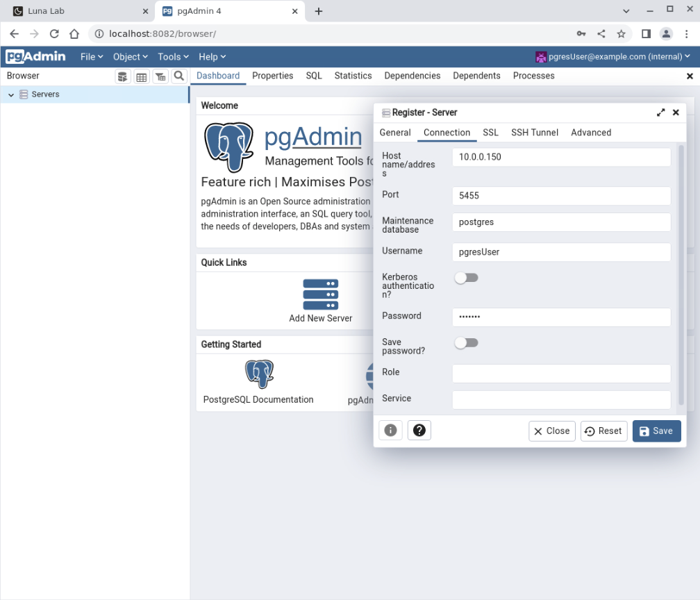This screenshot has width=700, height=600.
Task: Switch to the SSH Tunnel tab
Action: click(535, 133)
